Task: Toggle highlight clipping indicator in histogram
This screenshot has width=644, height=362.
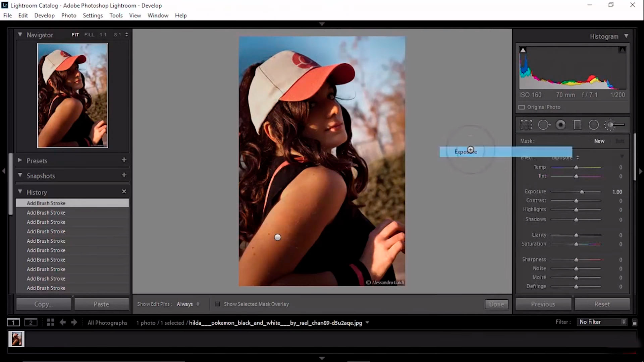Action: coord(622,50)
